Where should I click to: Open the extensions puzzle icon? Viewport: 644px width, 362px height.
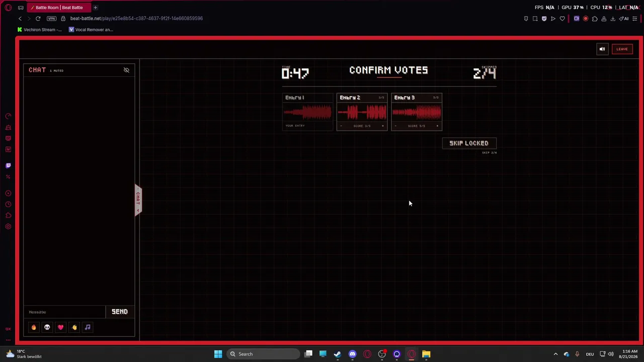click(x=595, y=19)
